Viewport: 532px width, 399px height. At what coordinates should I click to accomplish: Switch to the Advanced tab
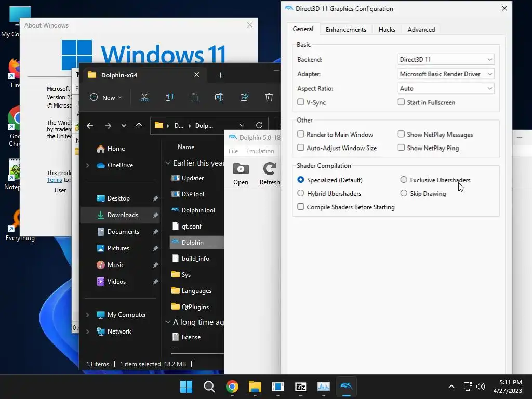pos(421,30)
